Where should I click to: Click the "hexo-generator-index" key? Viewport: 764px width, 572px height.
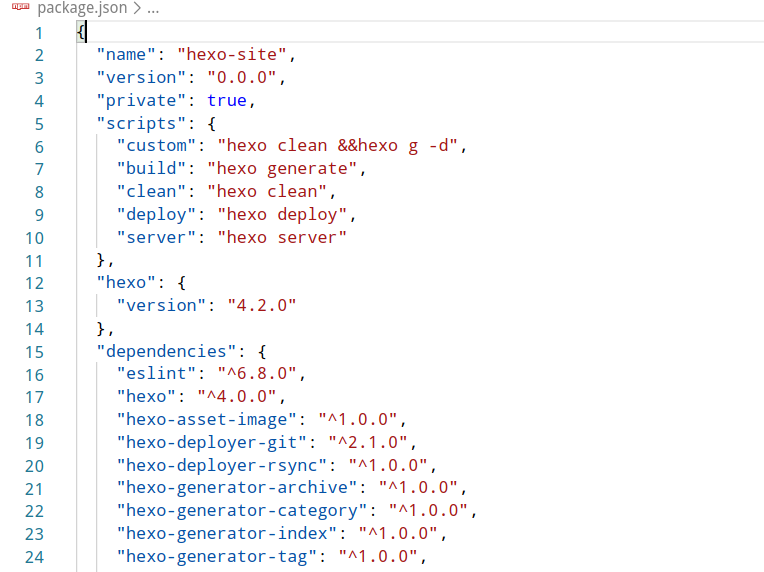point(227,534)
